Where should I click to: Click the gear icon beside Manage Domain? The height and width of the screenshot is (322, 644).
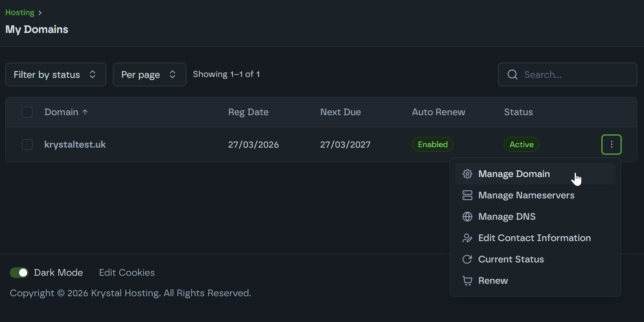pos(467,174)
